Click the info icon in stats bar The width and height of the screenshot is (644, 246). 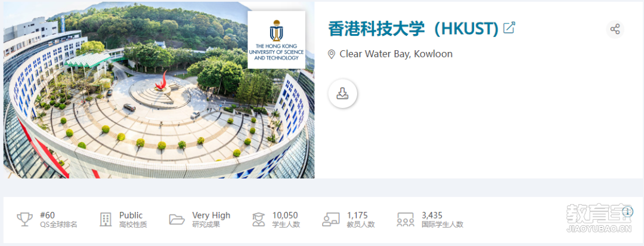pos(627,211)
